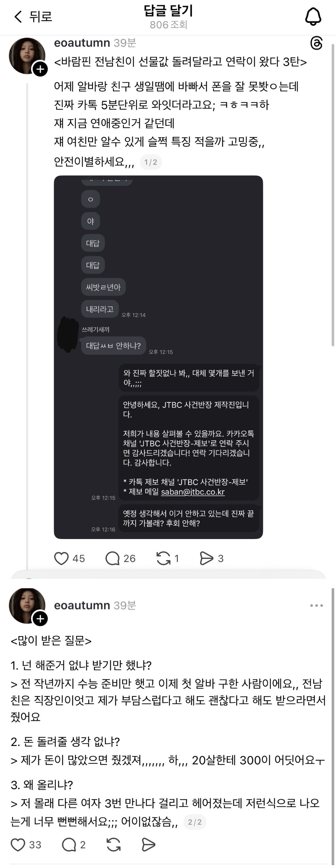This screenshot has width=336, height=868.
Task: Like the second post with 33 hearts
Action: point(18,845)
